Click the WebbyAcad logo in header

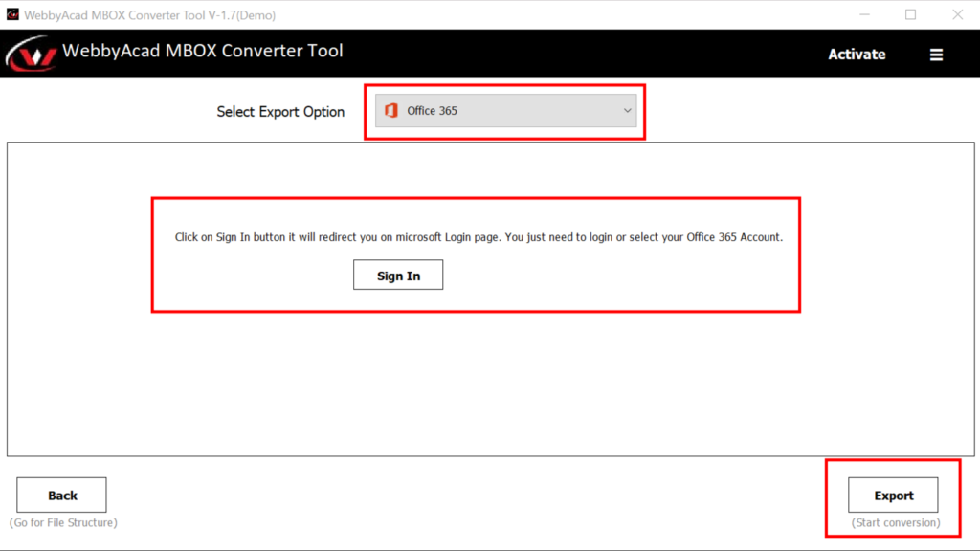[32, 54]
